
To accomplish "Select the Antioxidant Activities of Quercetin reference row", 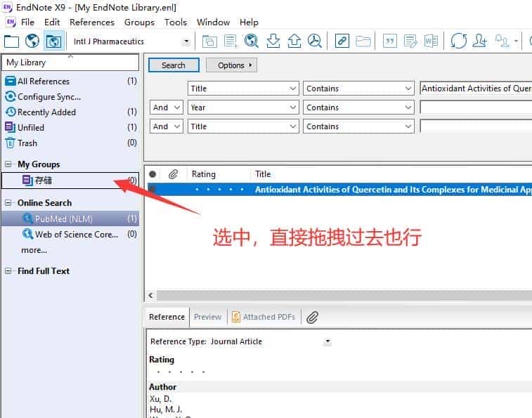I will pos(339,189).
